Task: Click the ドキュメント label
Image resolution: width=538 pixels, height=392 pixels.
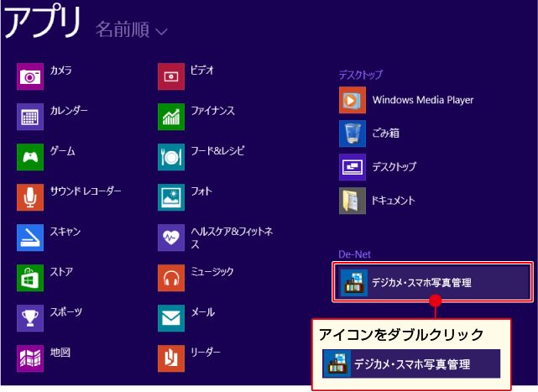Action: (x=394, y=200)
